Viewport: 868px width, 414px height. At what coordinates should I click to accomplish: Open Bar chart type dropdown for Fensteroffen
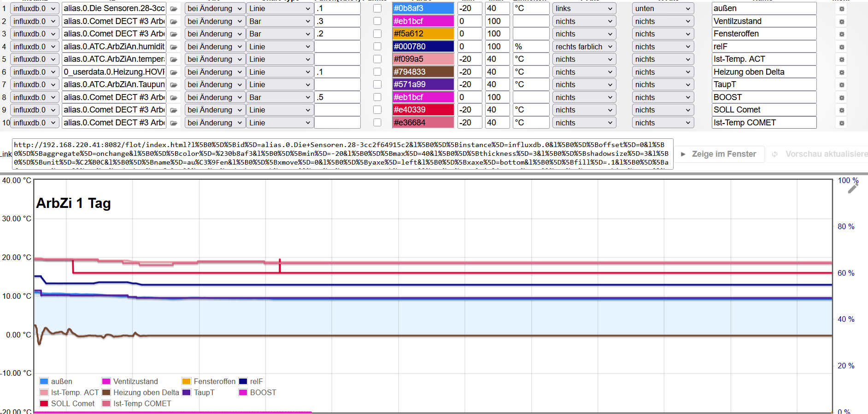[x=280, y=34]
